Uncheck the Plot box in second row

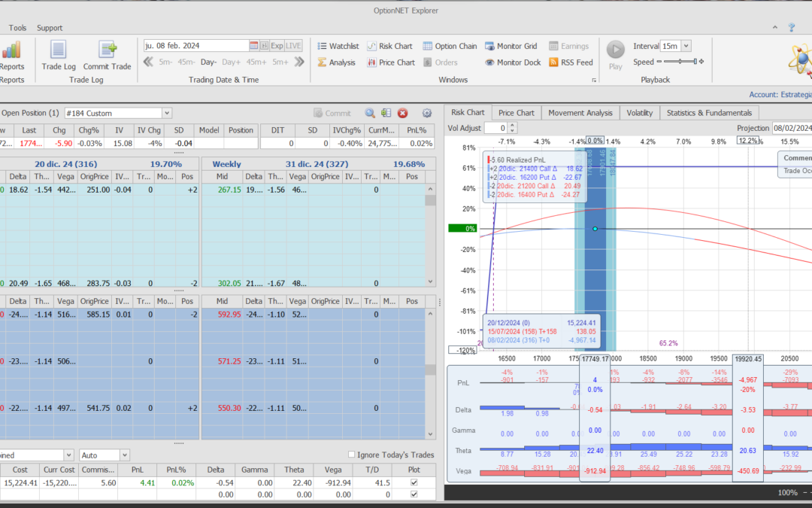pos(414,494)
